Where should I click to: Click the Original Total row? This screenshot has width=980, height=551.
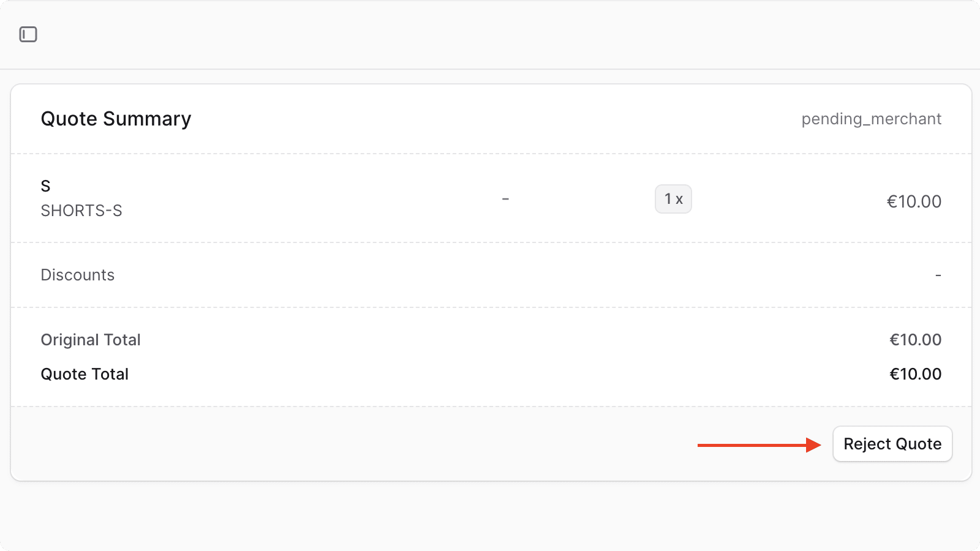point(91,340)
